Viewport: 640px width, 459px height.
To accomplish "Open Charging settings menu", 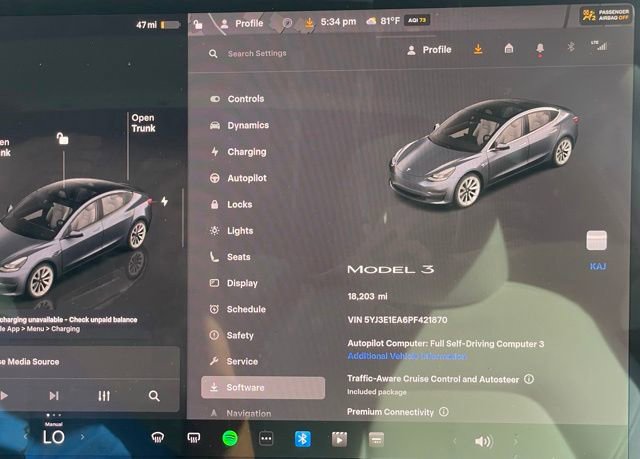I will 238,152.
